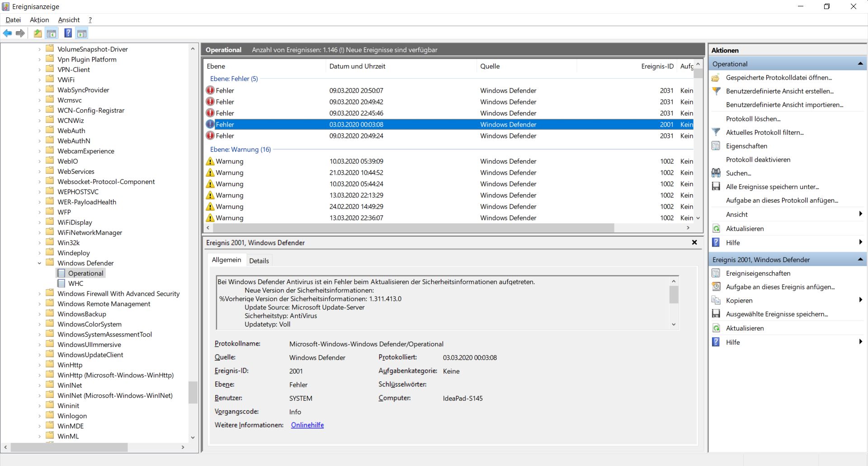The width and height of the screenshot is (868, 466).
Task: Sort by the Ereignis-ID column header
Action: pos(627,66)
